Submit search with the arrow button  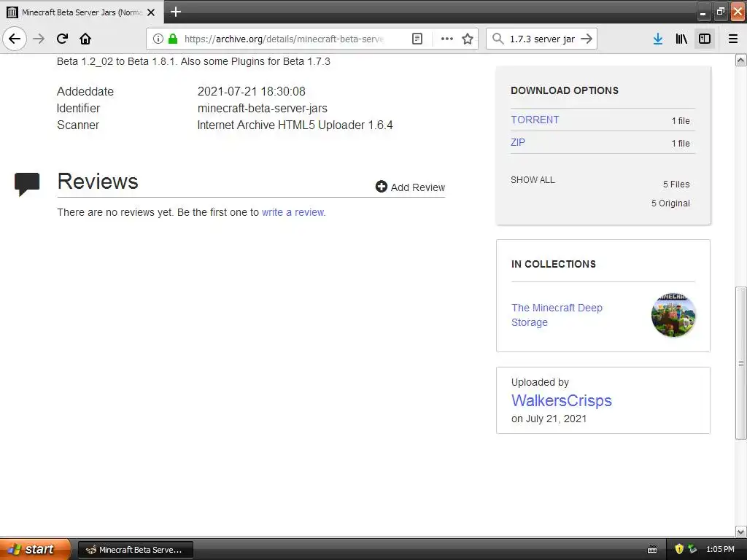coord(587,39)
